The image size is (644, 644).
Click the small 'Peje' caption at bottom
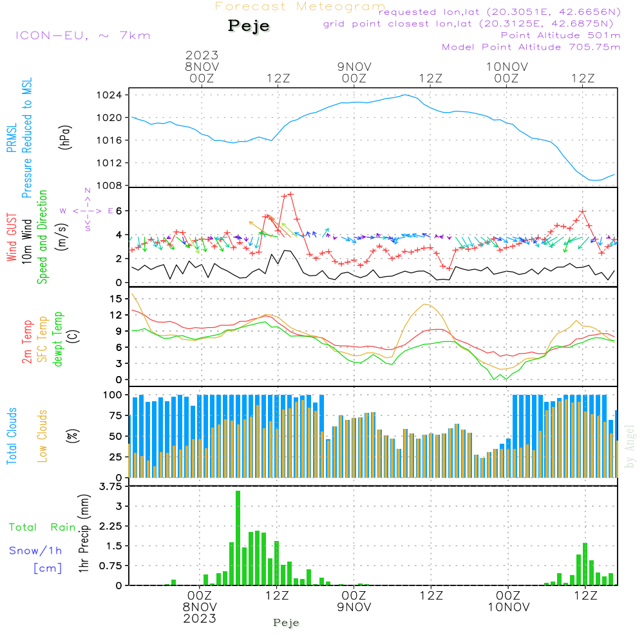click(x=287, y=623)
